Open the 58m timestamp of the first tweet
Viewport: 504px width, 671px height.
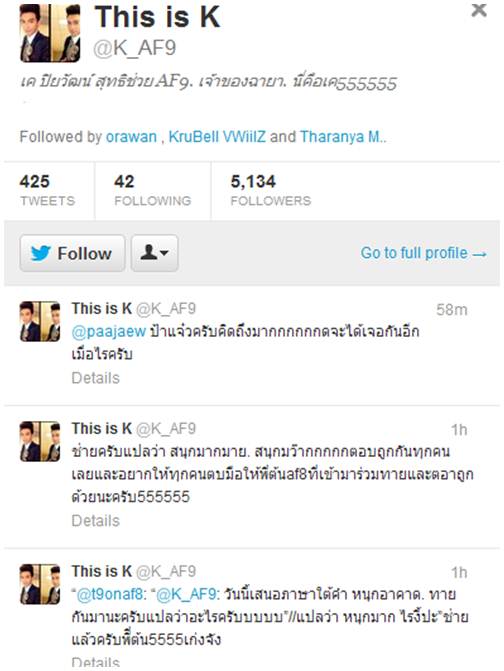(452, 309)
